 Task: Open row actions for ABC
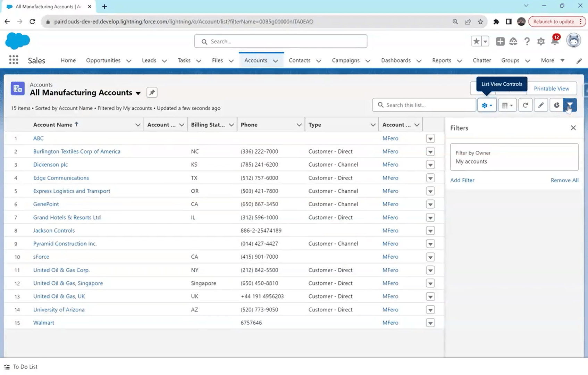(430, 139)
